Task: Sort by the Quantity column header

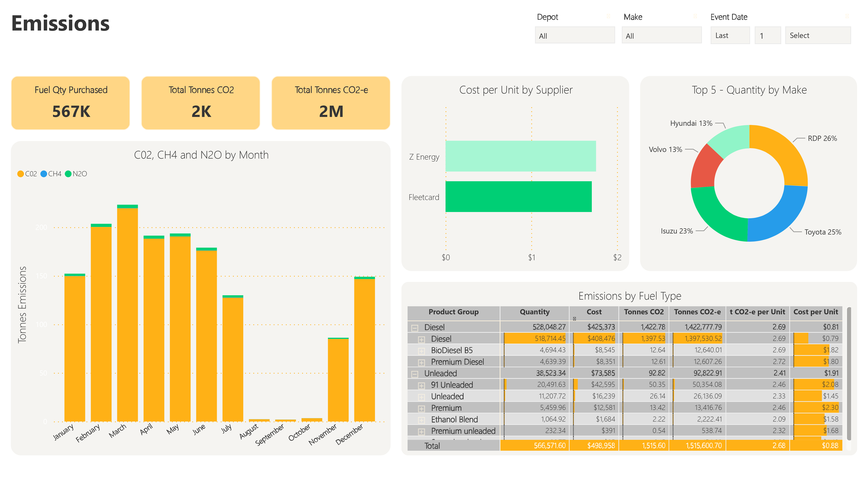Action: pyautogui.click(x=534, y=312)
